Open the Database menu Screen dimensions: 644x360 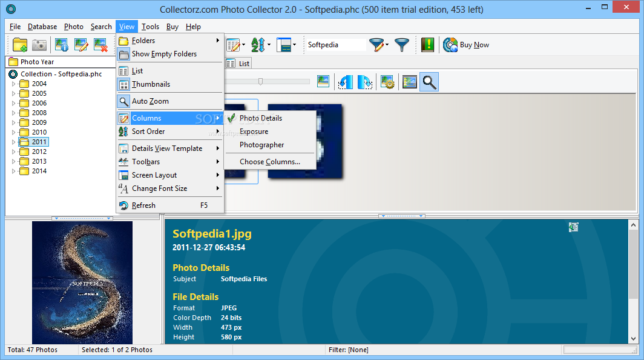[x=42, y=27]
